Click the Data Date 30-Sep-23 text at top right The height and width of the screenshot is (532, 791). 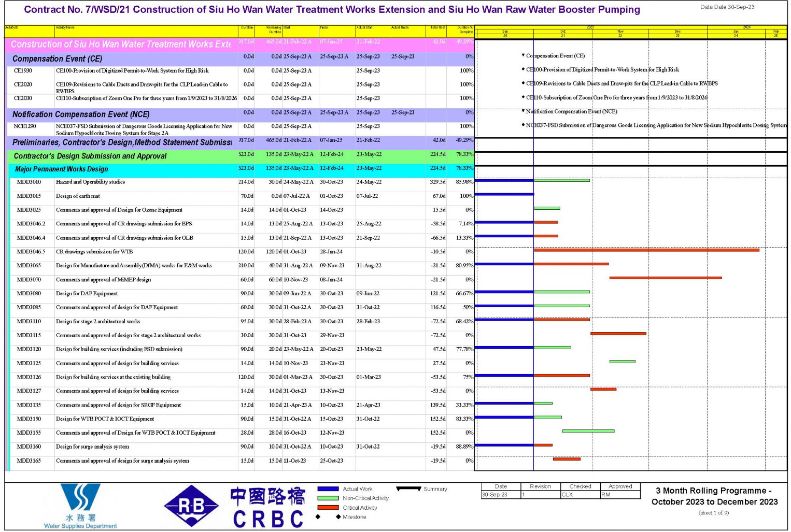727,7
